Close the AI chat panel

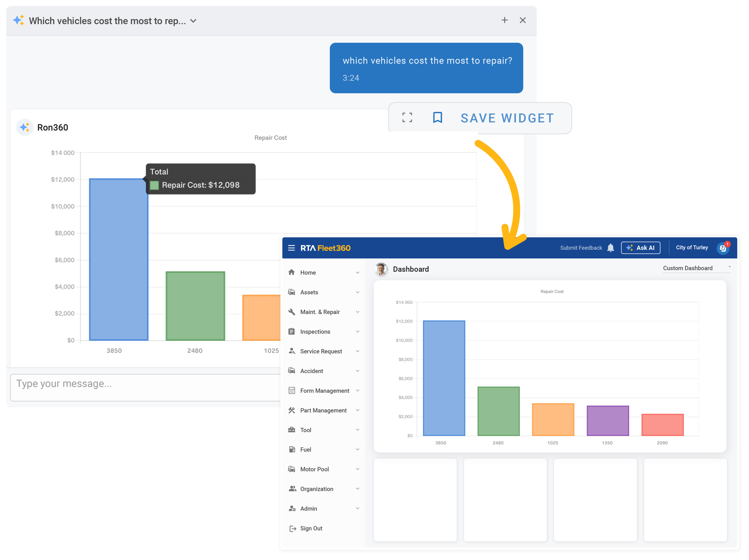(x=523, y=20)
